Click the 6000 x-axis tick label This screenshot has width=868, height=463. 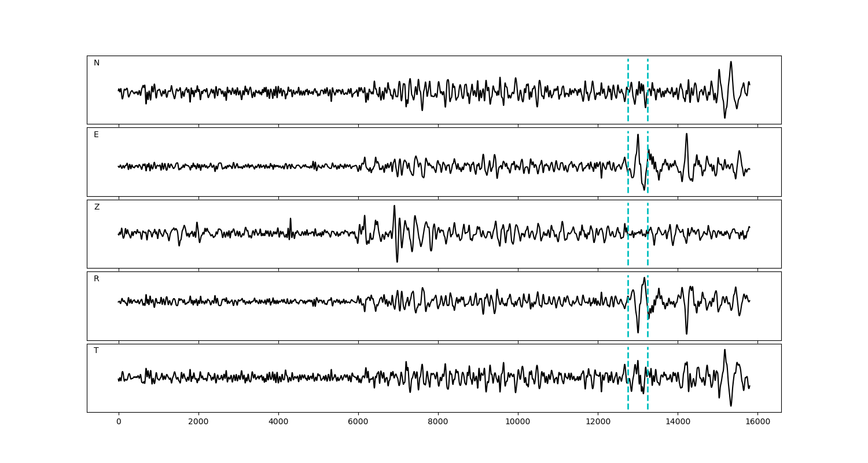coord(358,422)
